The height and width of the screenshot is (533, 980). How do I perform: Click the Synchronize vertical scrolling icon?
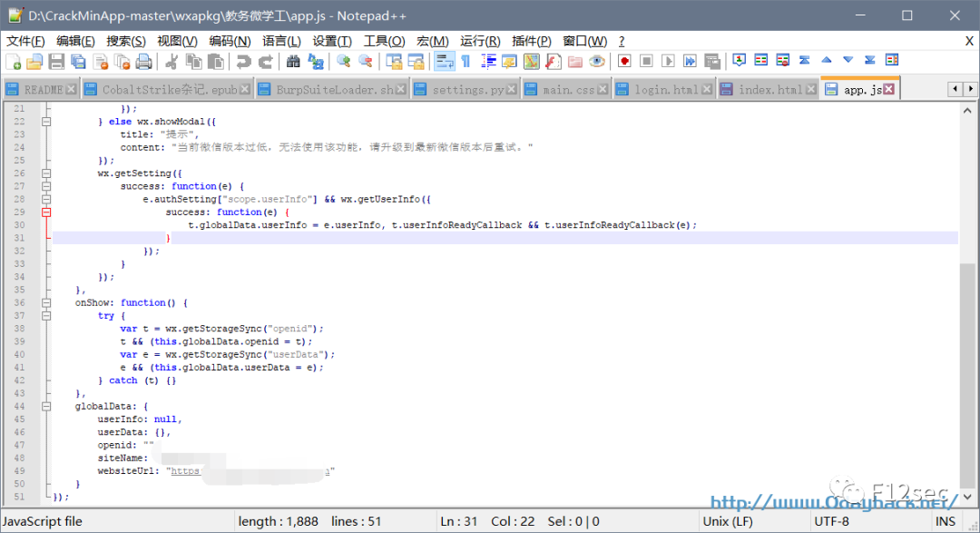point(394,62)
